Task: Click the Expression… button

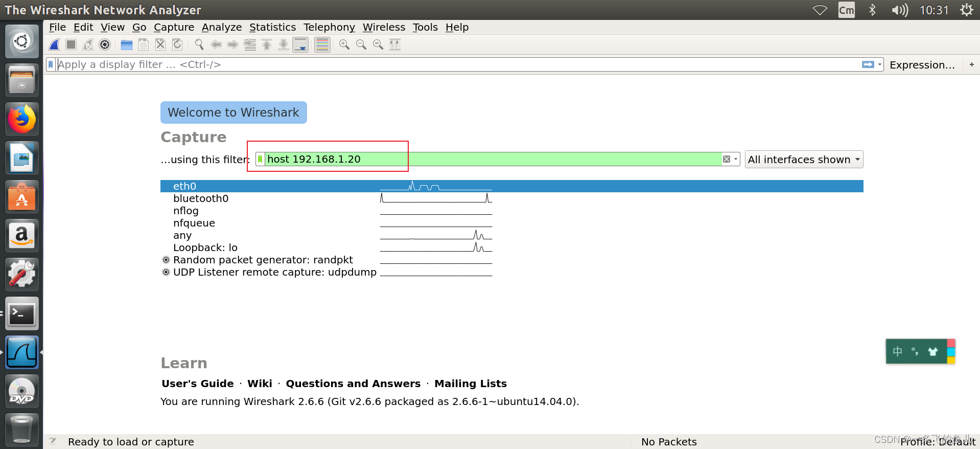Action: 922,65
